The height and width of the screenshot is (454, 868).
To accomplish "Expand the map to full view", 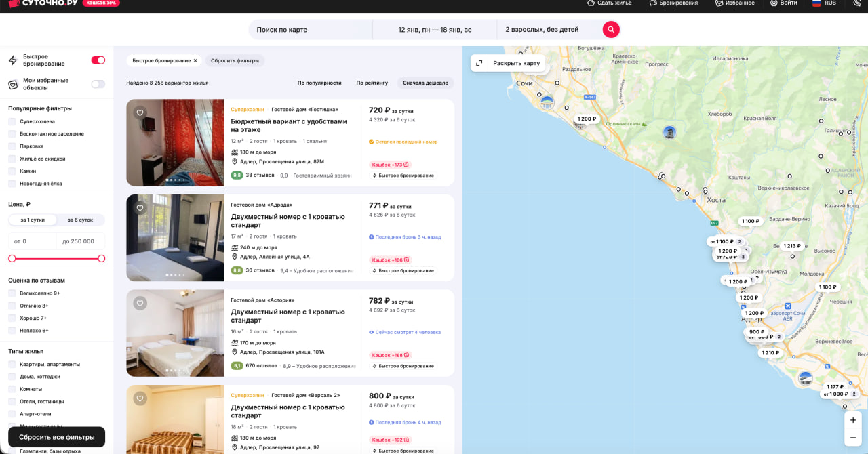I will point(508,63).
